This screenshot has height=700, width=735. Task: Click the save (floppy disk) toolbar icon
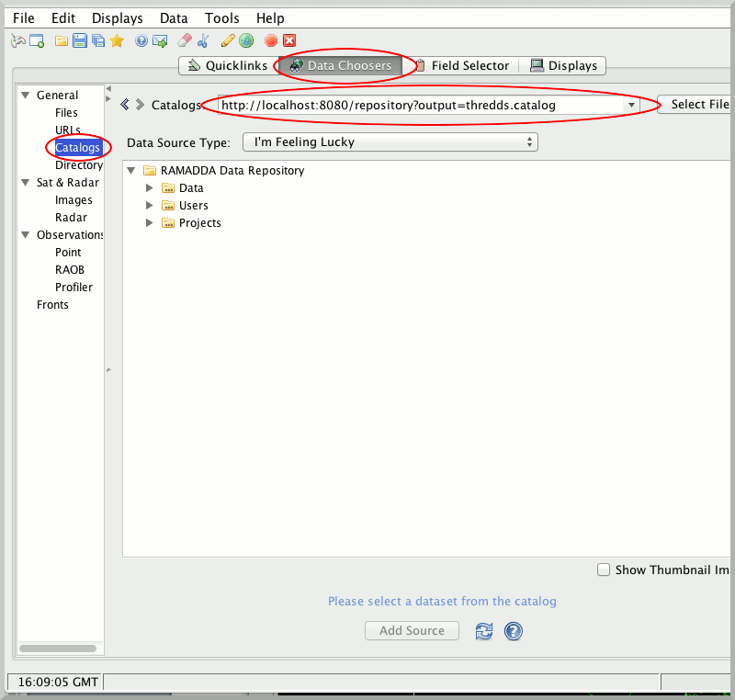[80, 40]
